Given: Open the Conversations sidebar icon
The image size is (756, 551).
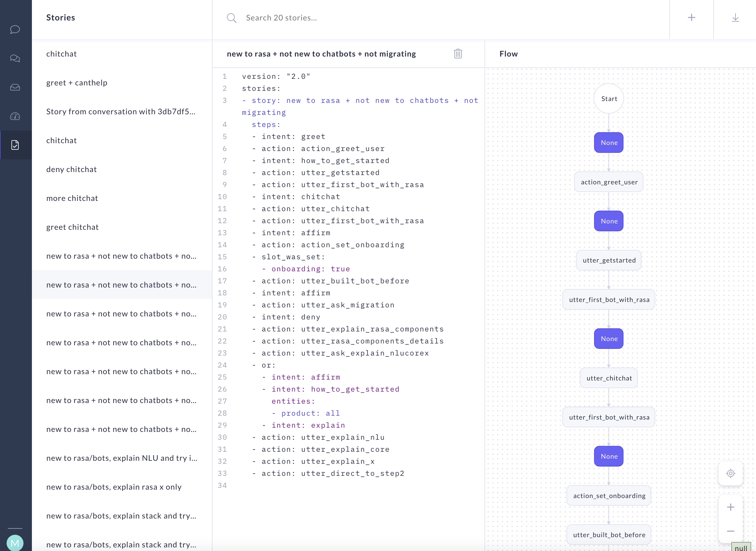Looking at the screenshot, I should 15,58.
